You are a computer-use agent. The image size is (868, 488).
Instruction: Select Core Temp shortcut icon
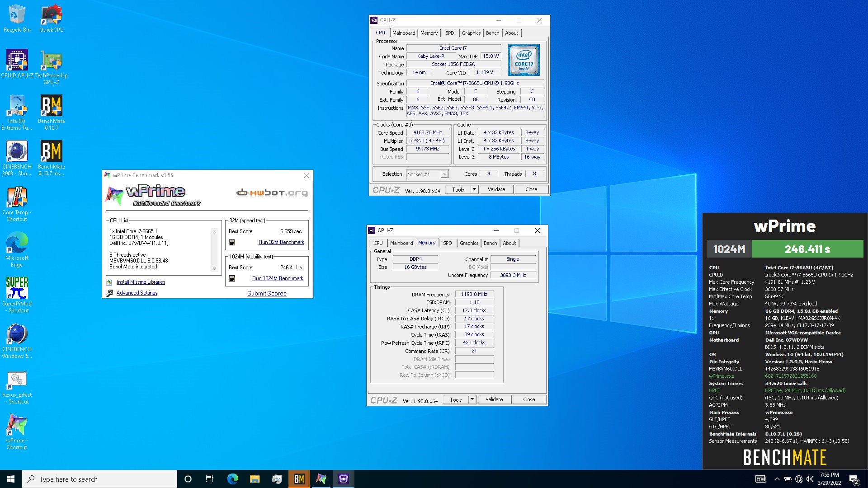(x=17, y=204)
